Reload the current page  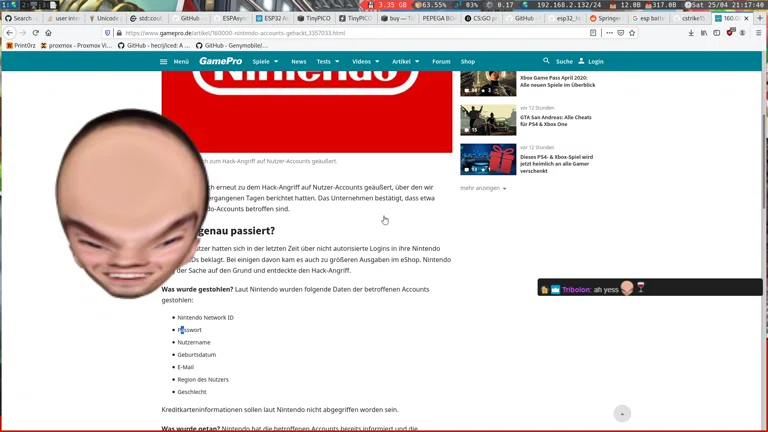35,33
